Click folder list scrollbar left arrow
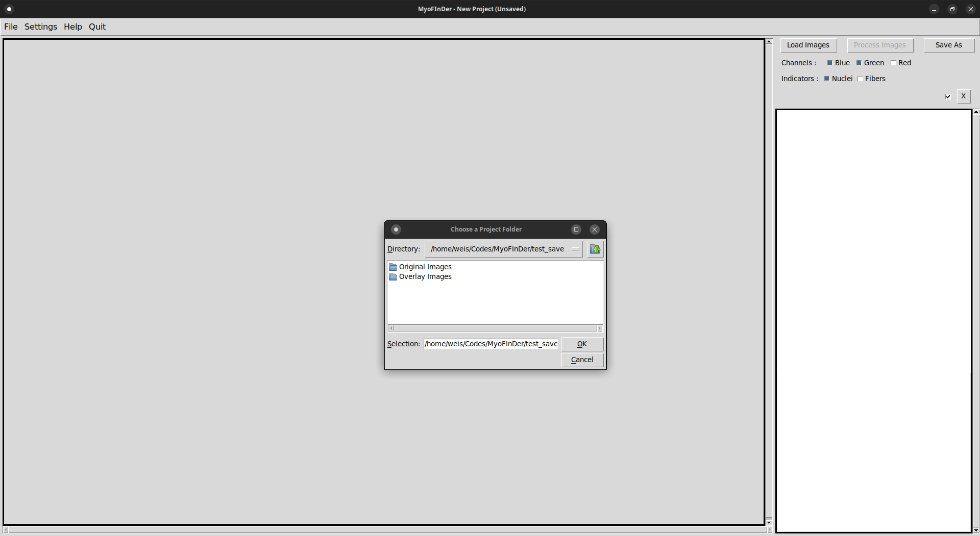This screenshot has height=536, width=980. pos(391,328)
